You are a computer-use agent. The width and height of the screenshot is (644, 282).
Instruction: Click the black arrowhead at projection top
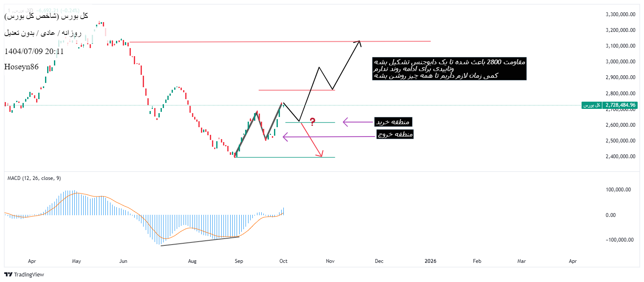[359, 42]
